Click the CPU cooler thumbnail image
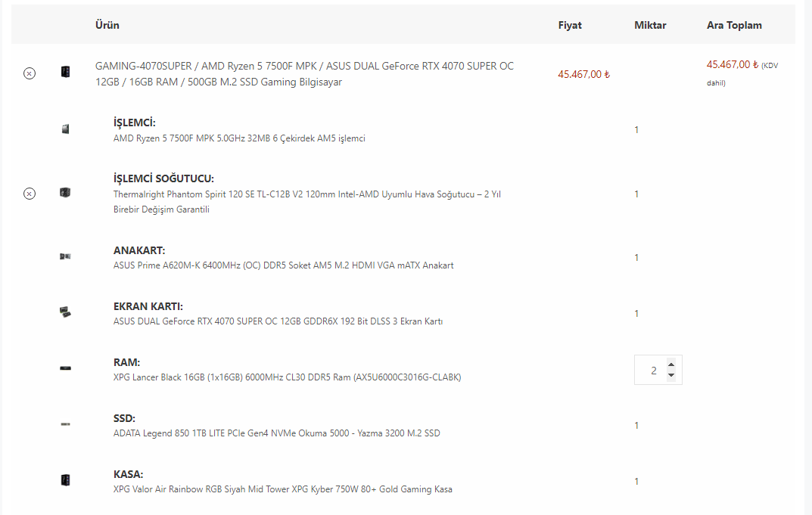The height and width of the screenshot is (515, 812). pyautogui.click(x=65, y=193)
